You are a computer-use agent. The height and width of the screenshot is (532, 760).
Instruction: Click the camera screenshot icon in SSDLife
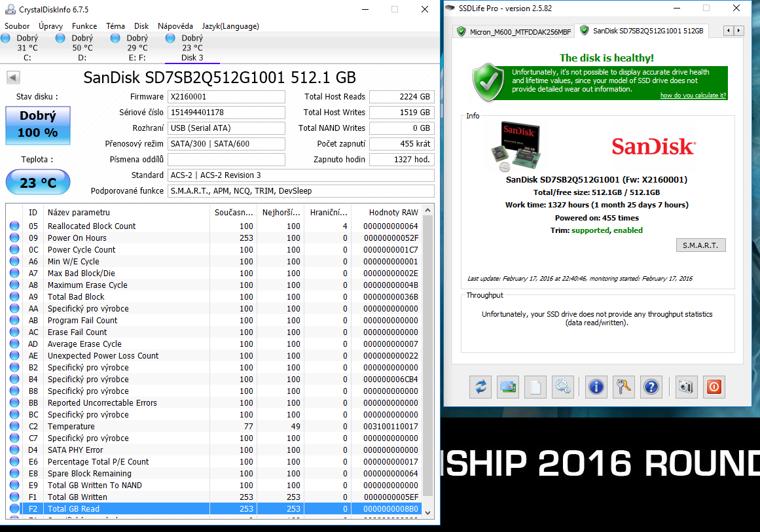pyautogui.click(x=686, y=387)
